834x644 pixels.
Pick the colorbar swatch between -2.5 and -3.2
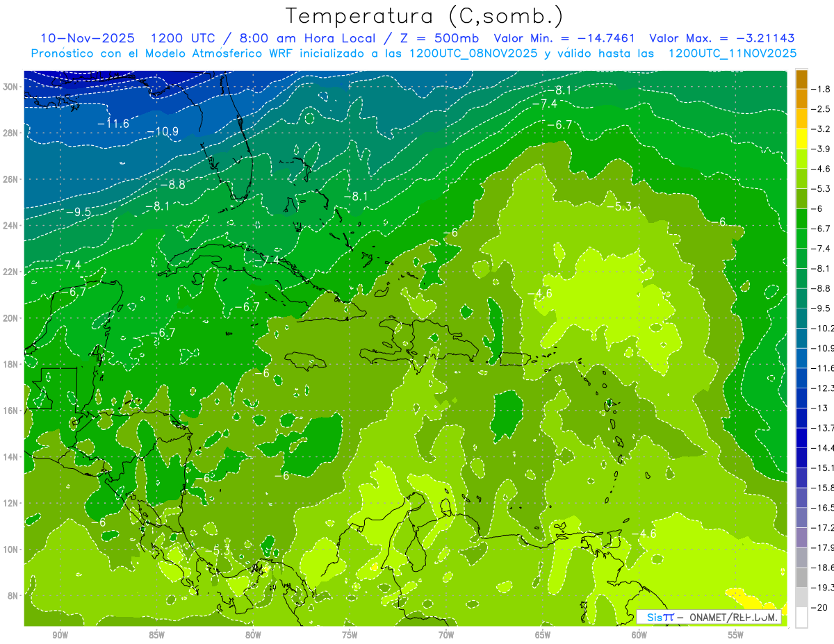(801, 119)
